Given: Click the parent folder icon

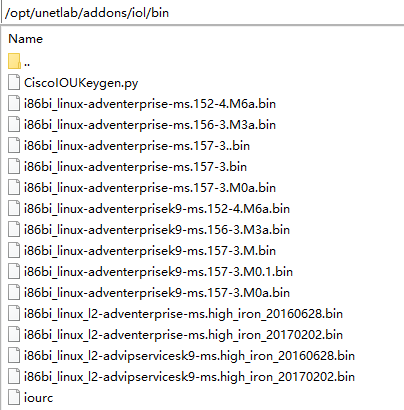Looking at the screenshot, I should coord(14,61).
